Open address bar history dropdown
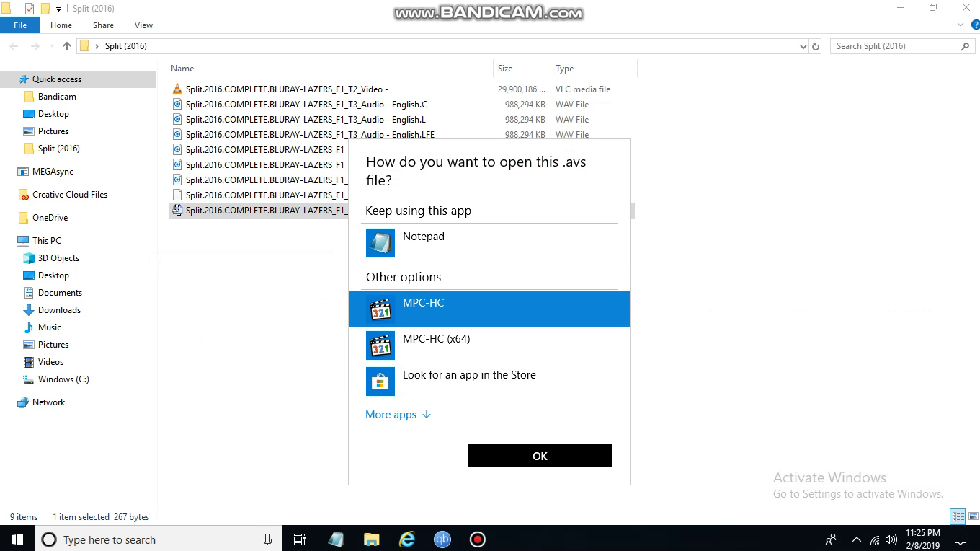Viewport: 980px width, 551px height. click(803, 46)
